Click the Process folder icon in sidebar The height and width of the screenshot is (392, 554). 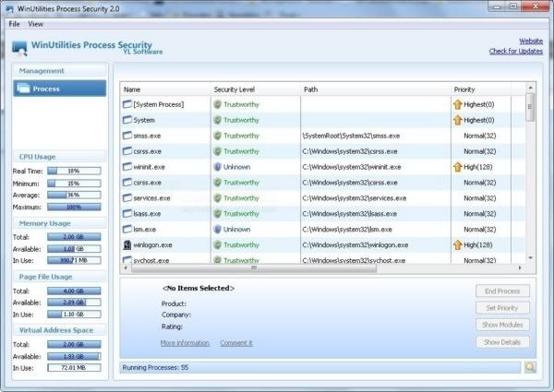tap(23, 89)
